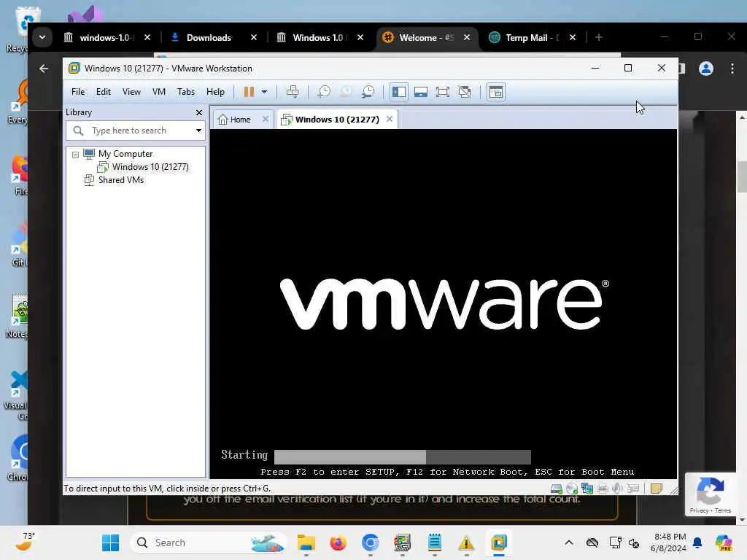Click the taskbar Search box
The height and width of the screenshot is (560, 747).
click(x=209, y=542)
